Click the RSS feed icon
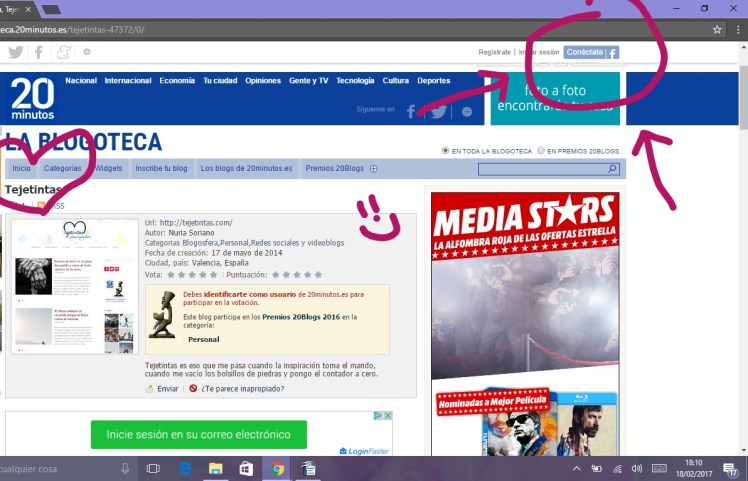 point(42,205)
